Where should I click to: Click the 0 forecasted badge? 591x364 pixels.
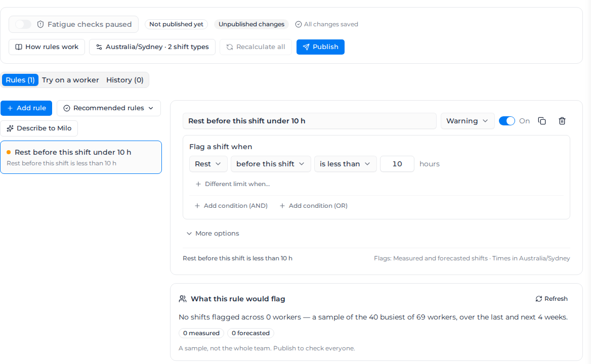250,333
